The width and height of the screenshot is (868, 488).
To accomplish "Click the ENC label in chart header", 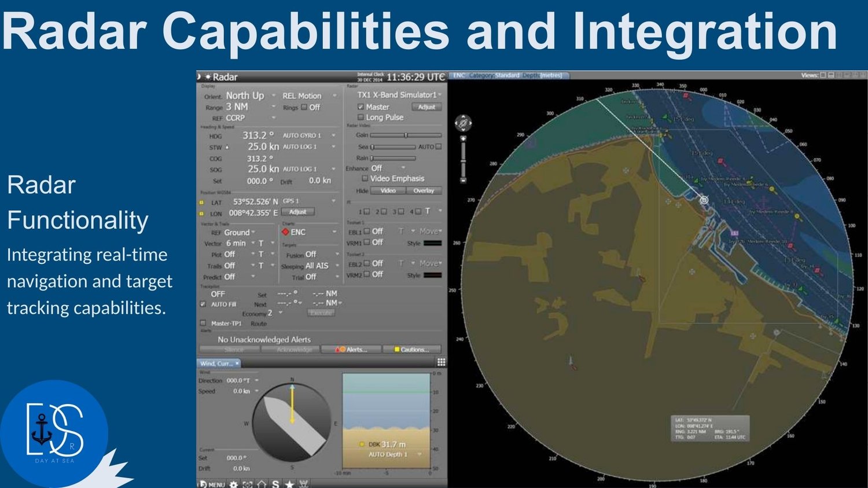I will click(459, 75).
